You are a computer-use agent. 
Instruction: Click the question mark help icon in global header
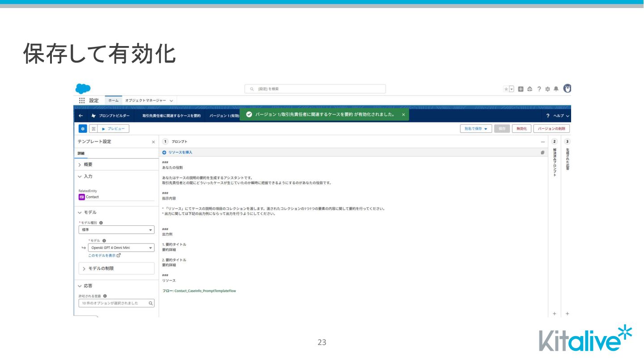pyautogui.click(x=539, y=89)
